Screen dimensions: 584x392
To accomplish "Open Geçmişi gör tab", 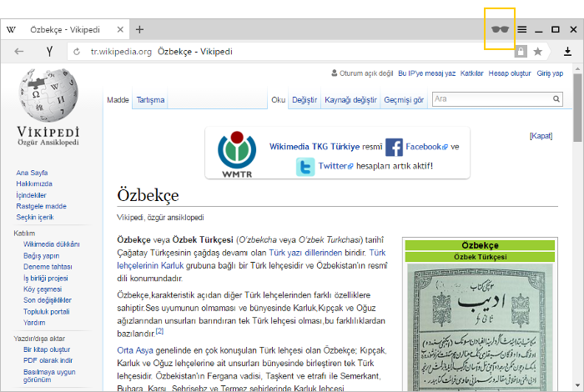I will tap(404, 100).
